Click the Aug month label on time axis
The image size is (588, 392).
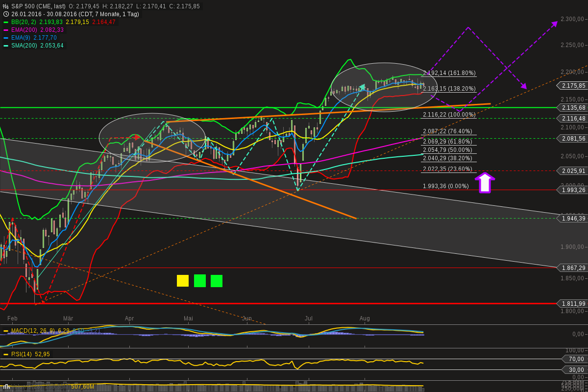pyautogui.click(x=365, y=318)
